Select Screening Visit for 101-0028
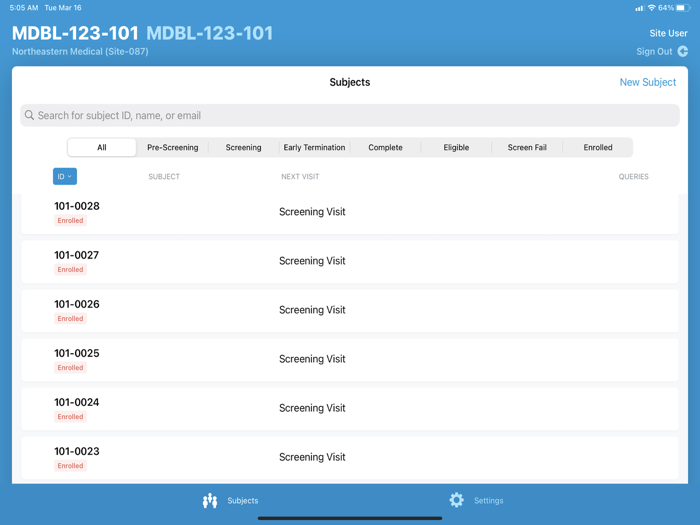 312,212
